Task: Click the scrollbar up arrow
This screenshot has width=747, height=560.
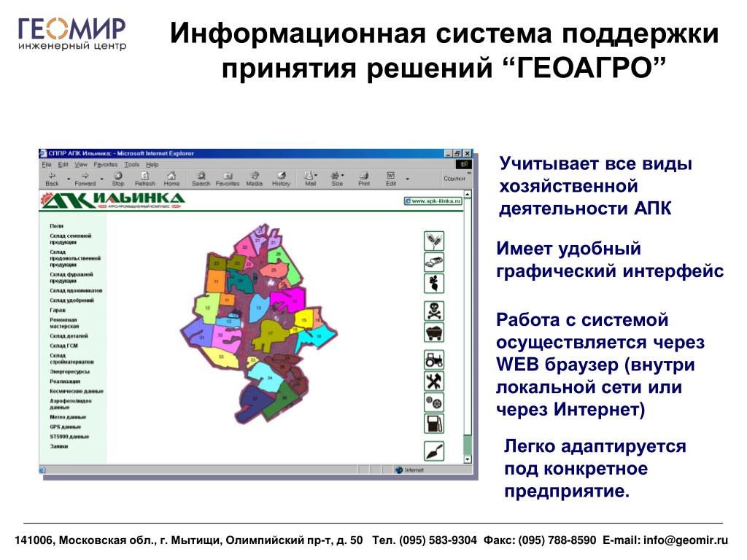Action: coord(468,194)
